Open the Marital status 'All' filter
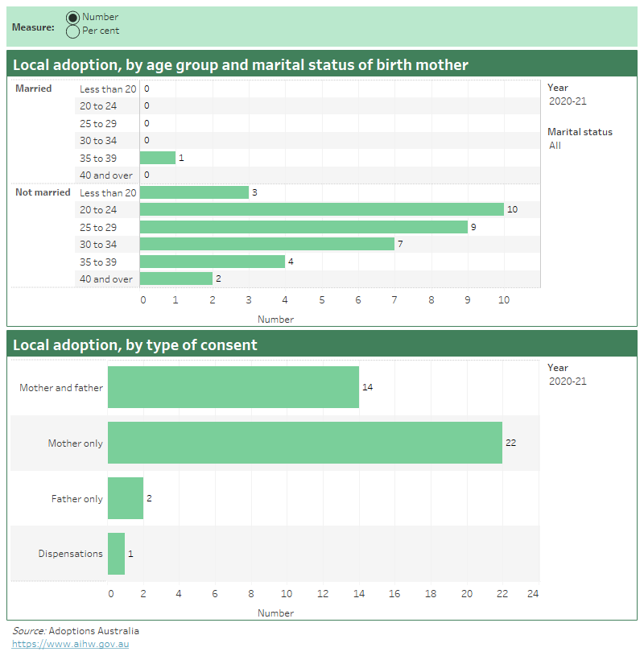The width and height of the screenshot is (644, 660). pos(554,146)
